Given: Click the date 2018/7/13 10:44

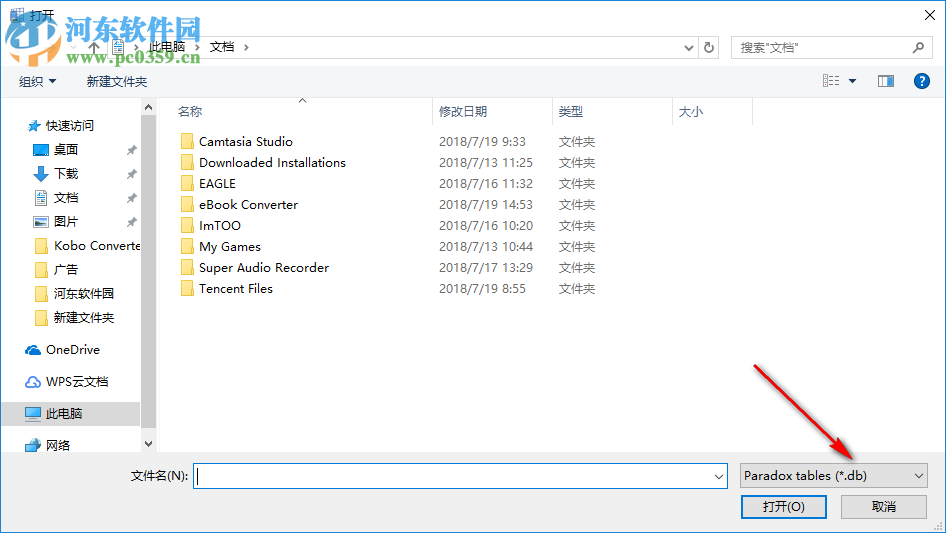Looking at the screenshot, I should [x=486, y=246].
